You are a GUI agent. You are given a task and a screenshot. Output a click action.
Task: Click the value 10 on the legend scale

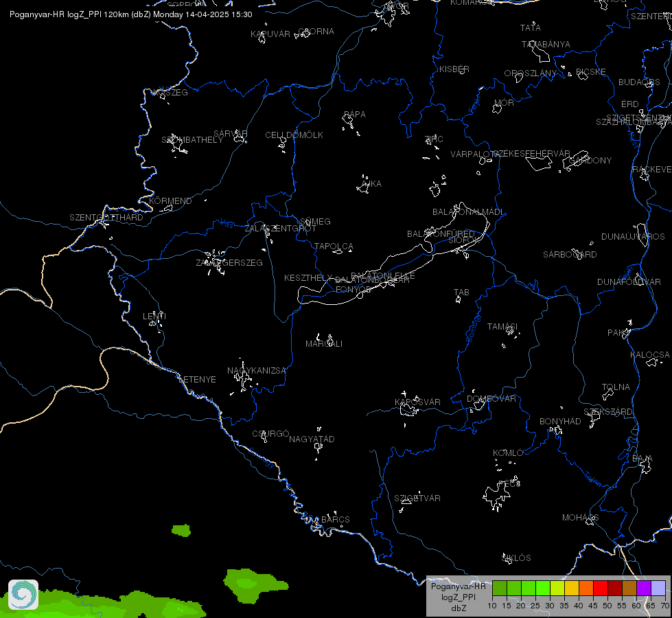(492, 606)
